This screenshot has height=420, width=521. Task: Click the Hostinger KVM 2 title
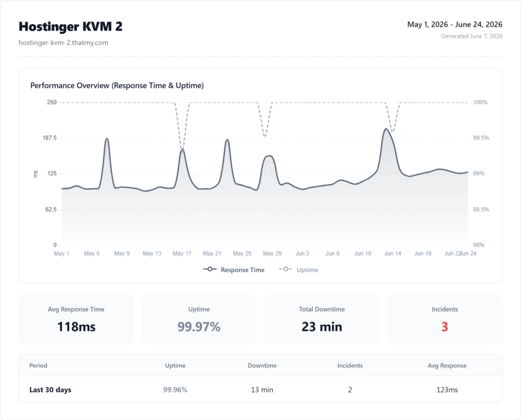click(x=70, y=27)
